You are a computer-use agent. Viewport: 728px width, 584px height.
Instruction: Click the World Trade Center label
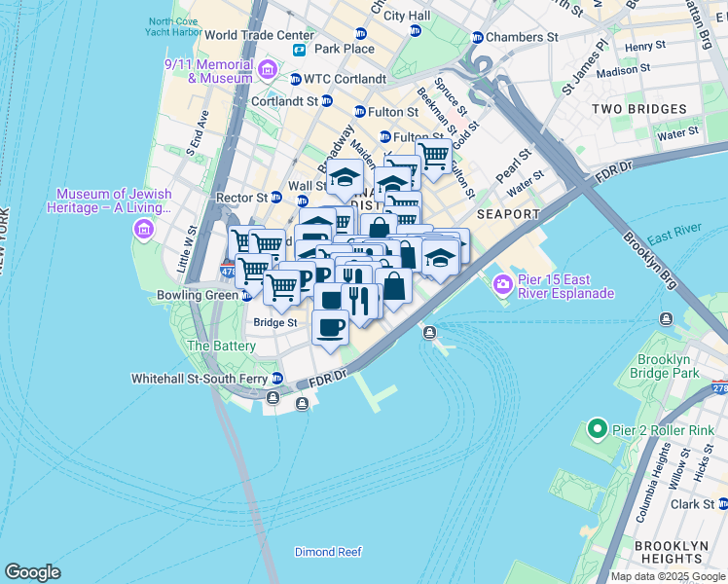click(x=259, y=35)
